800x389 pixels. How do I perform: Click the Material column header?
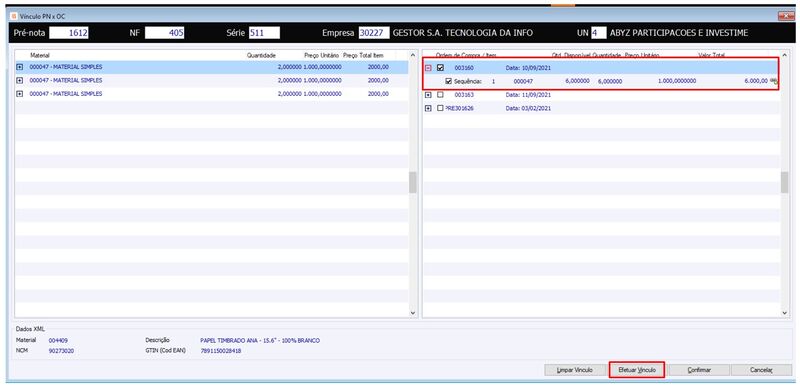[40, 55]
